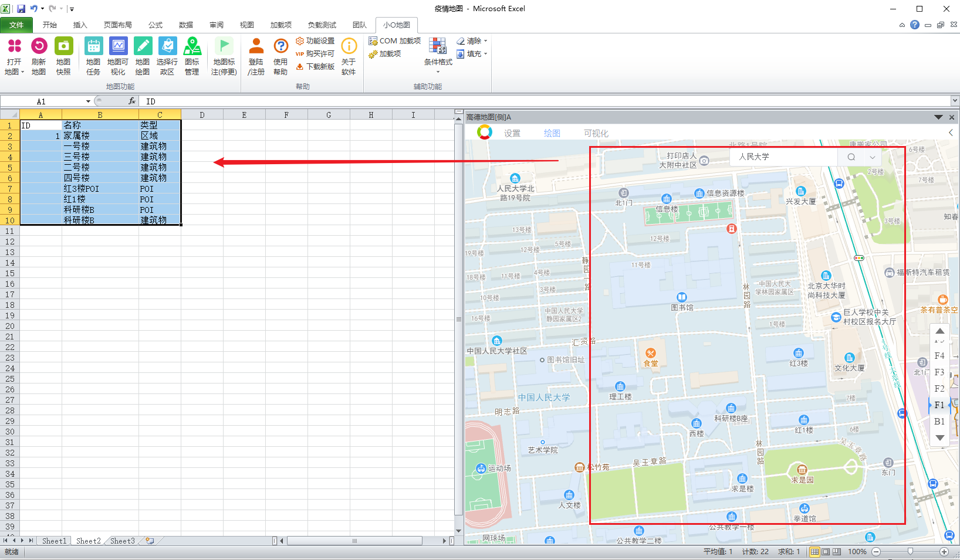Select the 地图绘图 map drawing tool
Image resolution: width=960 pixels, height=560 pixels.
(x=143, y=56)
